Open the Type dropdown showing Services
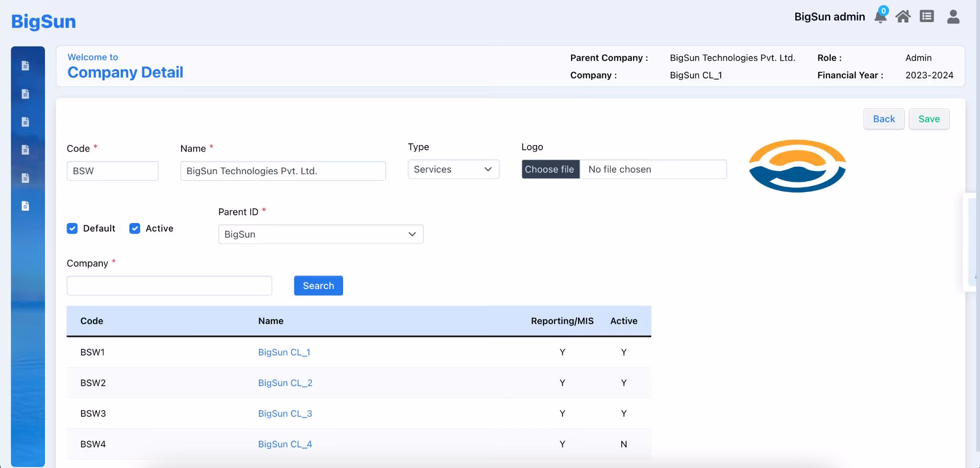Image resolution: width=980 pixels, height=468 pixels. point(453,169)
